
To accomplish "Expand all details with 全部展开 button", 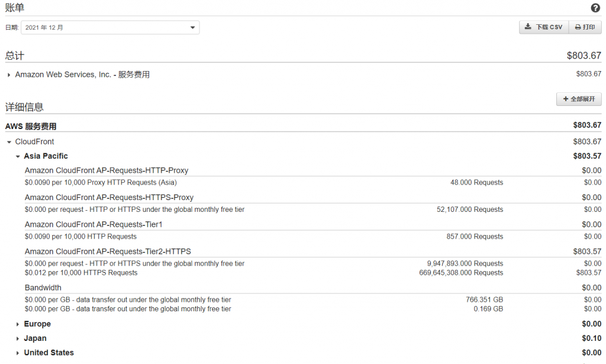I will click(x=579, y=99).
